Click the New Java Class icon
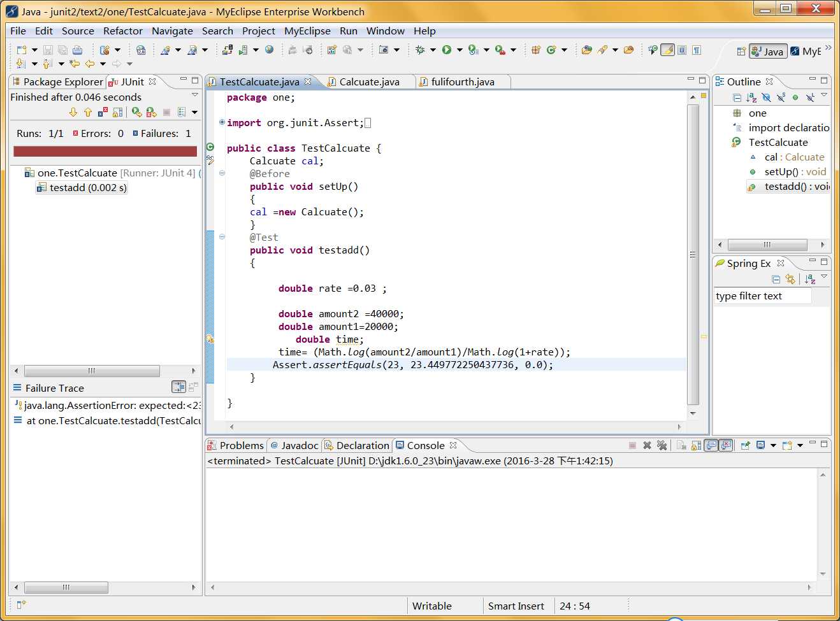This screenshot has height=621, width=840. click(551, 50)
